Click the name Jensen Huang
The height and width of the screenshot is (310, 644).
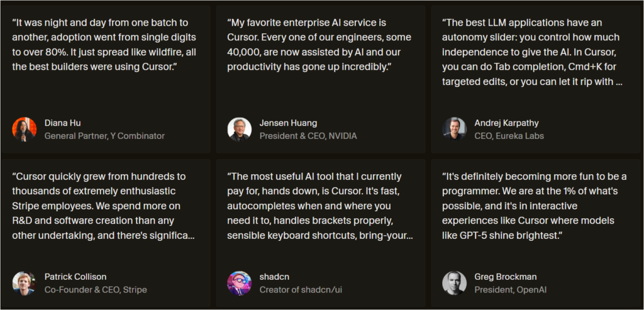(x=288, y=123)
